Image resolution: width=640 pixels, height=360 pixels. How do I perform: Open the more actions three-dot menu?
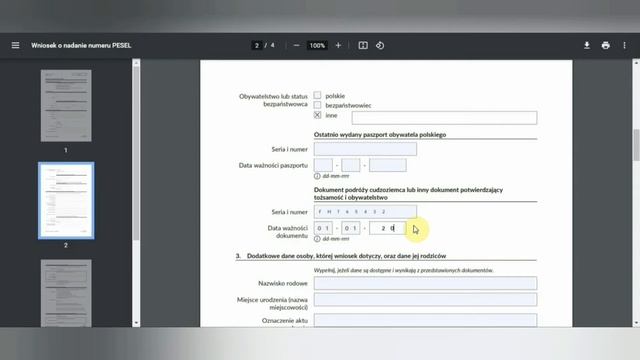point(624,45)
